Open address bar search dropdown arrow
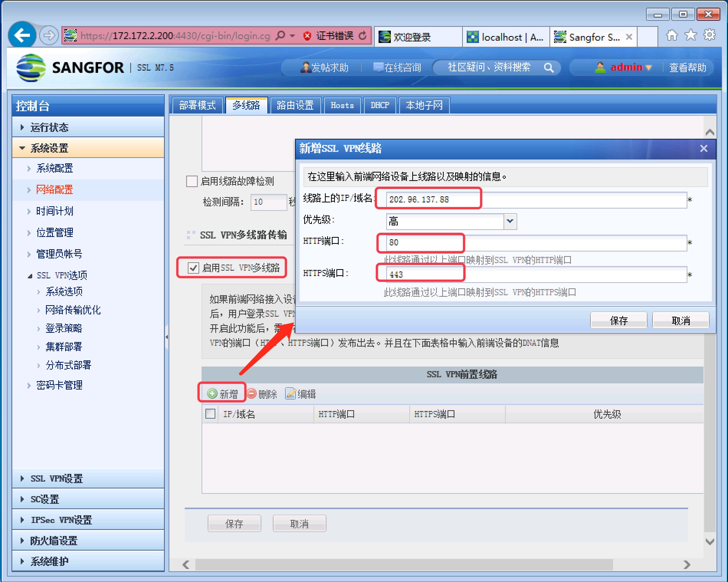The width and height of the screenshot is (728, 582). pos(292,36)
